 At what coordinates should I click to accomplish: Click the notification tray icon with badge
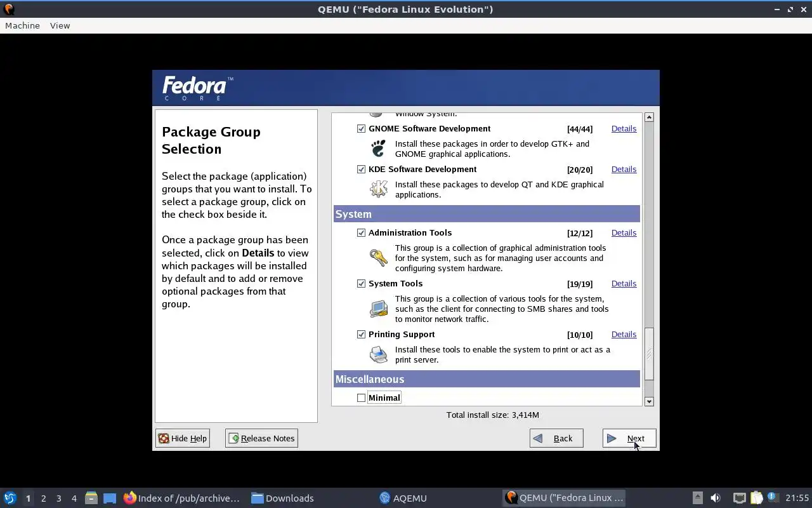point(772,497)
